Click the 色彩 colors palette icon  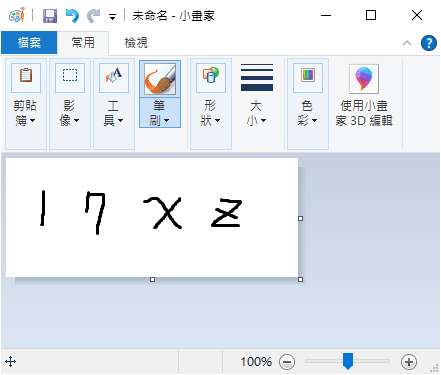[x=308, y=77]
